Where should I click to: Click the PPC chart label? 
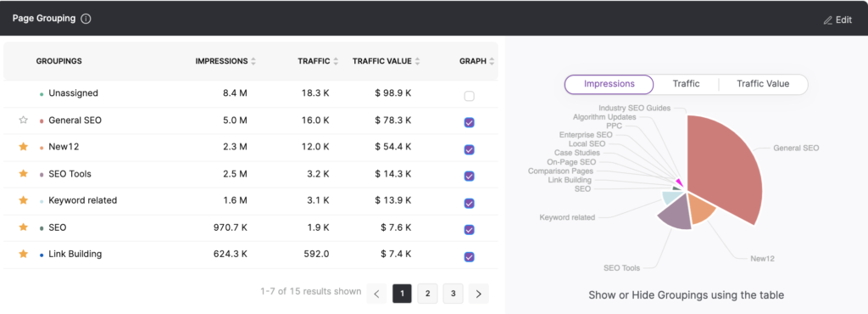[x=614, y=126]
